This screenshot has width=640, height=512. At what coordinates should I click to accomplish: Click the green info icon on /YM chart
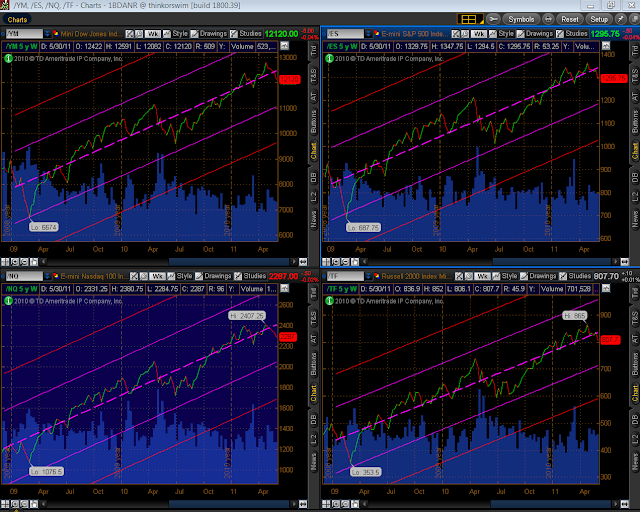pos(8,58)
